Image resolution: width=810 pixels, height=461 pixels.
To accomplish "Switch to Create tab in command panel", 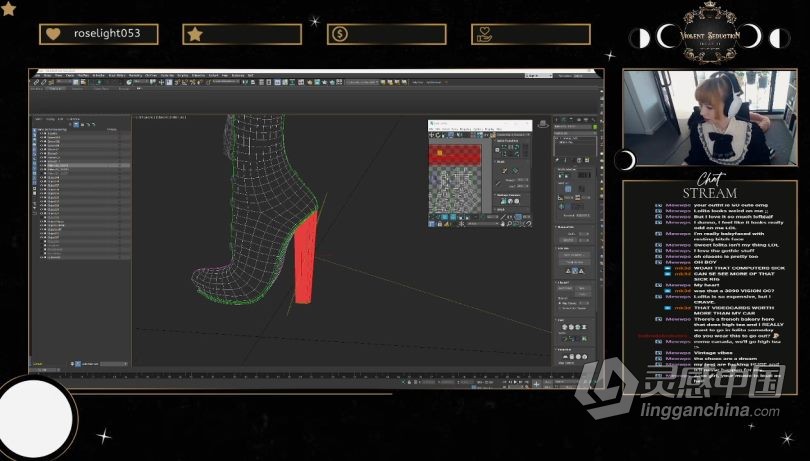I will click(556, 119).
